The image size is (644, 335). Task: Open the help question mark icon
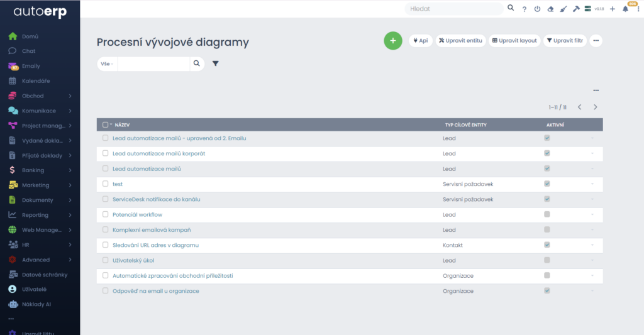coord(524,9)
